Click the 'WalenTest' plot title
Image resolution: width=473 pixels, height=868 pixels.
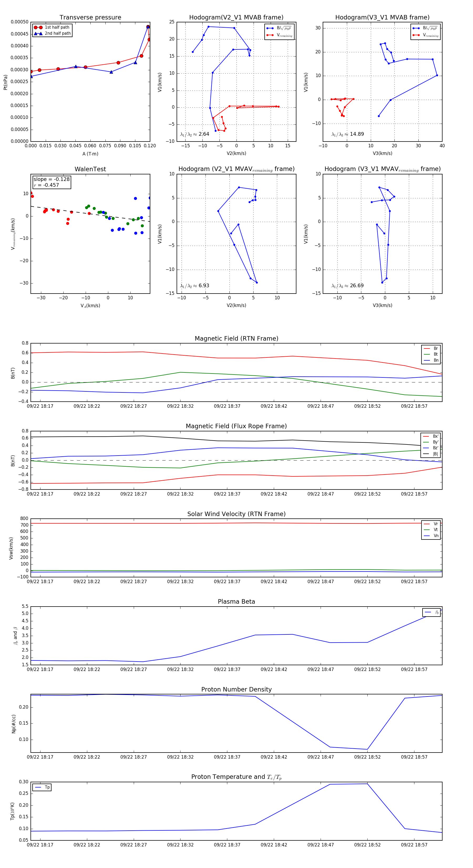[x=90, y=169]
